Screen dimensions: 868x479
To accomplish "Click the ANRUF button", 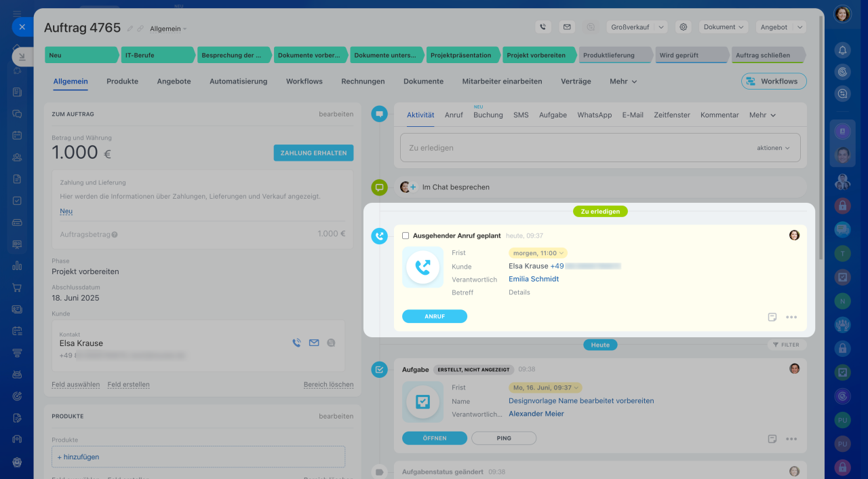I will click(x=435, y=316).
